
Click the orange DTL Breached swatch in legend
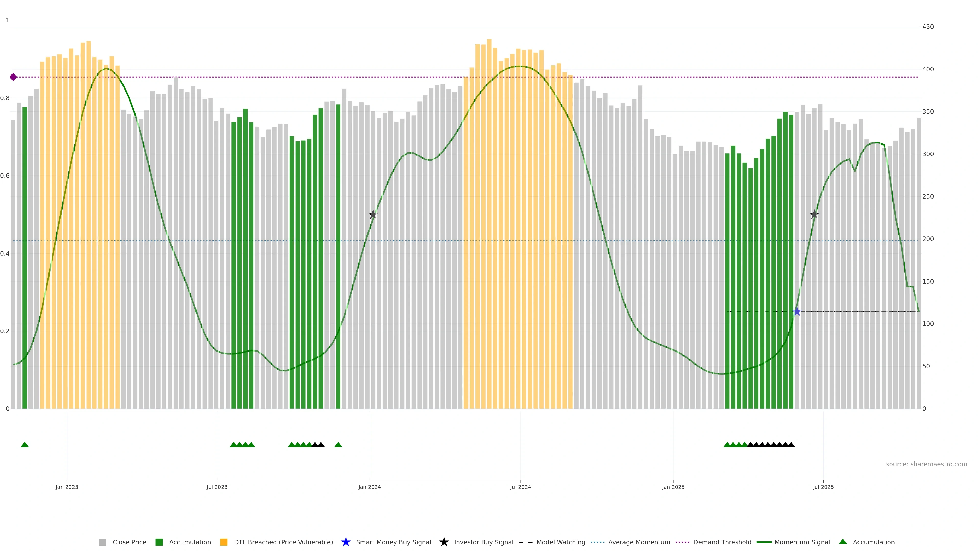224,542
